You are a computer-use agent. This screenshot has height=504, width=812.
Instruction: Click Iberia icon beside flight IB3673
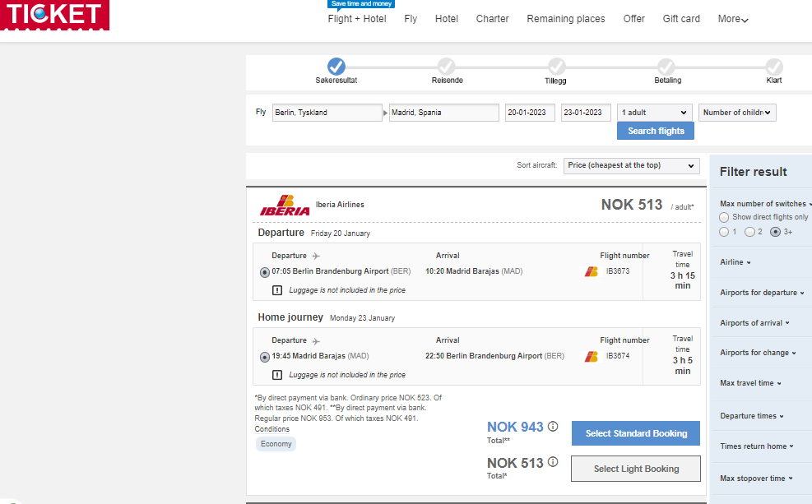(x=591, y=271)
